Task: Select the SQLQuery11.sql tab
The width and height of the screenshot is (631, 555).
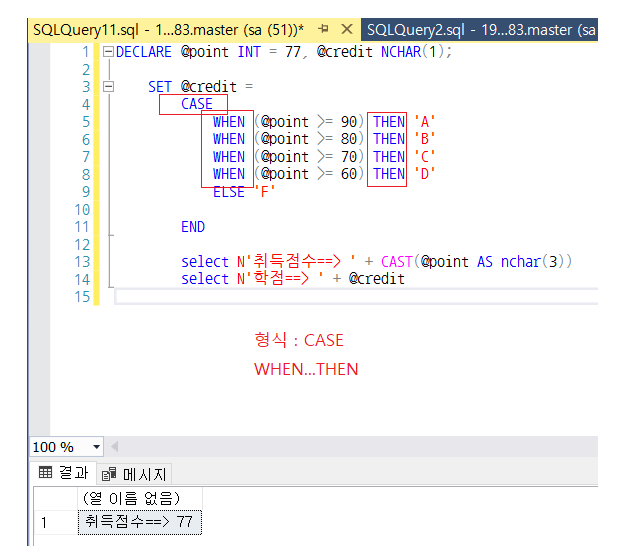Action: 168,30
